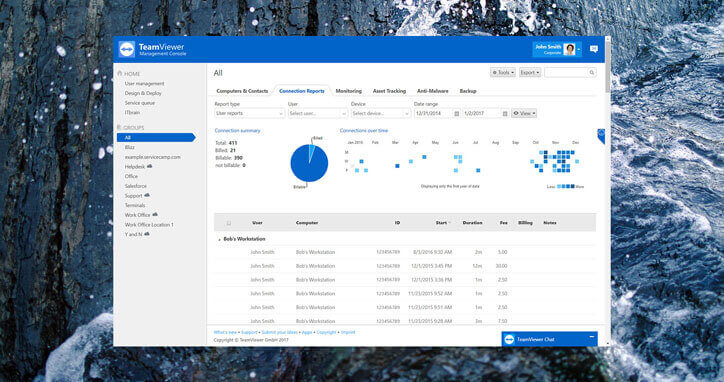Open Service queue in sidebar

(x=140, y=103)
